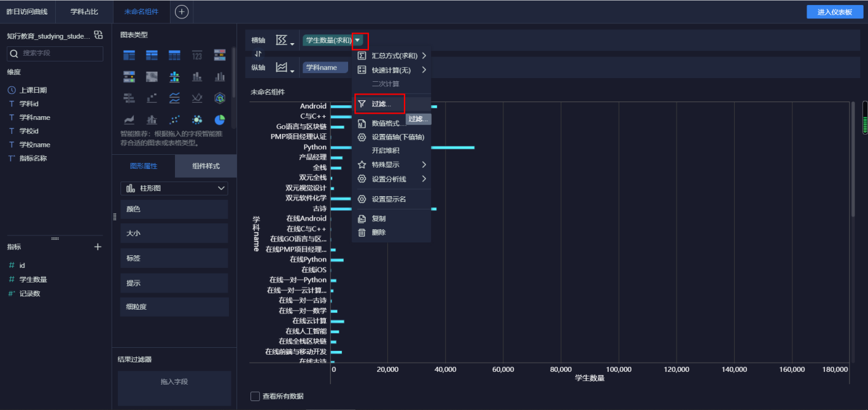Pick the blue partitioned line chart type
The height and width of the screenshot is (410, 868).
pyautogui.click(x=174, y=98)
